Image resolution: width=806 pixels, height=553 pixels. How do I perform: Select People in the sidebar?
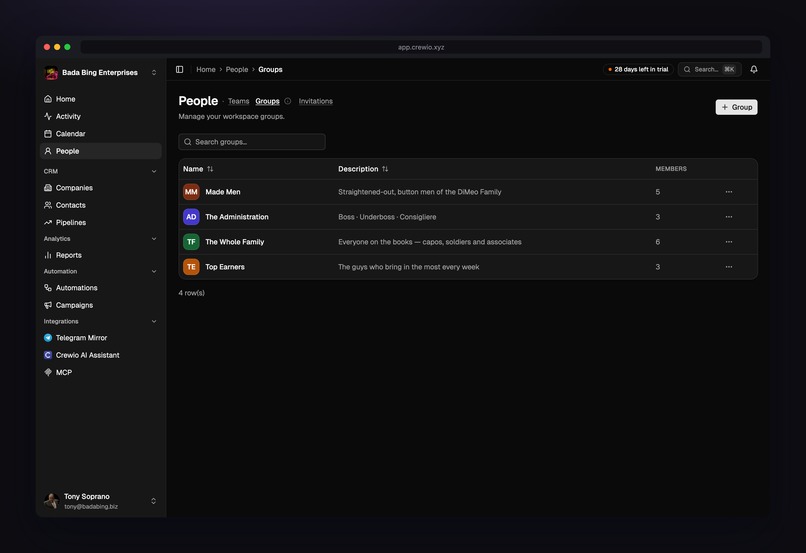(x=100, y=151)
